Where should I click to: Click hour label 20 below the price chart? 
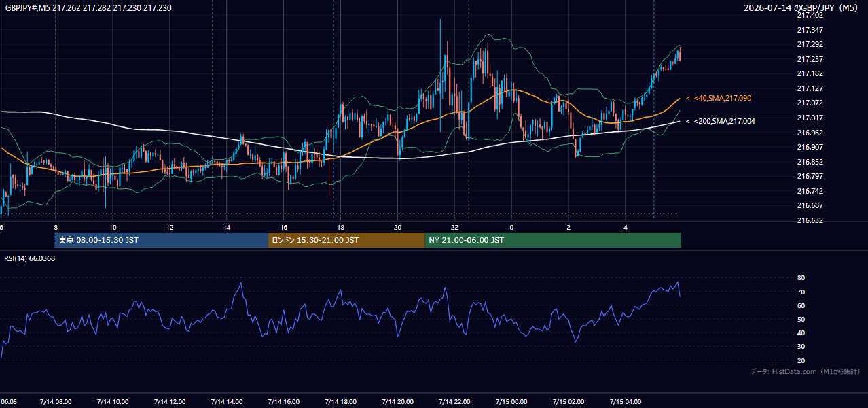click(398, 227)
